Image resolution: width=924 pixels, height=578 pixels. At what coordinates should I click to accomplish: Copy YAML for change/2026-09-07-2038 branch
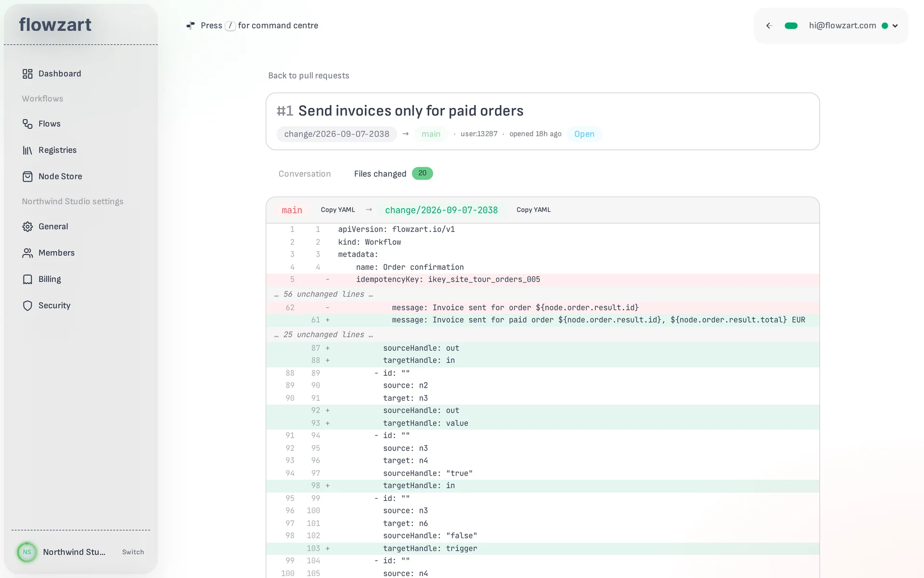533,210
